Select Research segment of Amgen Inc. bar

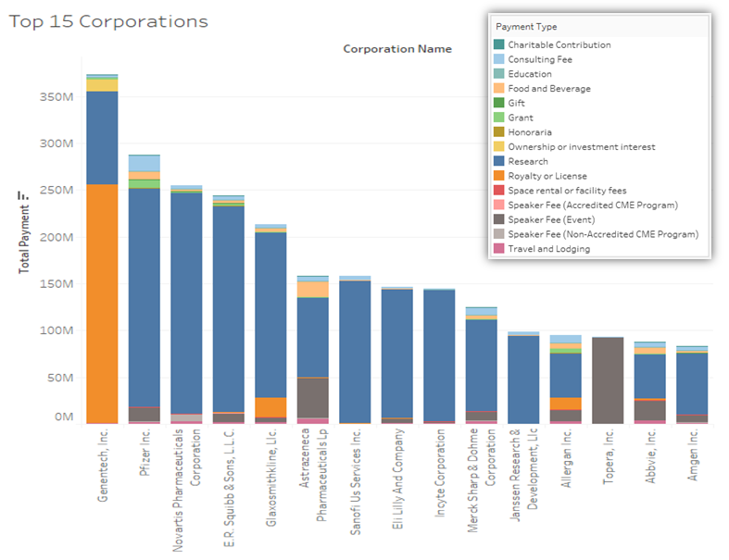(x=692, y=383)
